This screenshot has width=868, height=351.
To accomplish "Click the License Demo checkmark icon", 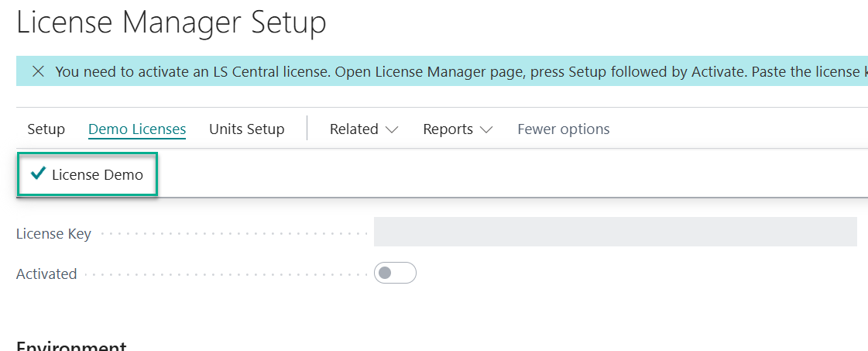I will 37,174.
